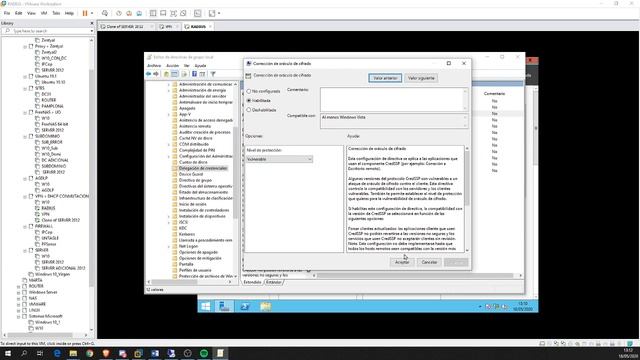Image resolution: width=640 pixels, height=360 pixels.
Task: Open the View menu in VMware
Action: (31, 13)
